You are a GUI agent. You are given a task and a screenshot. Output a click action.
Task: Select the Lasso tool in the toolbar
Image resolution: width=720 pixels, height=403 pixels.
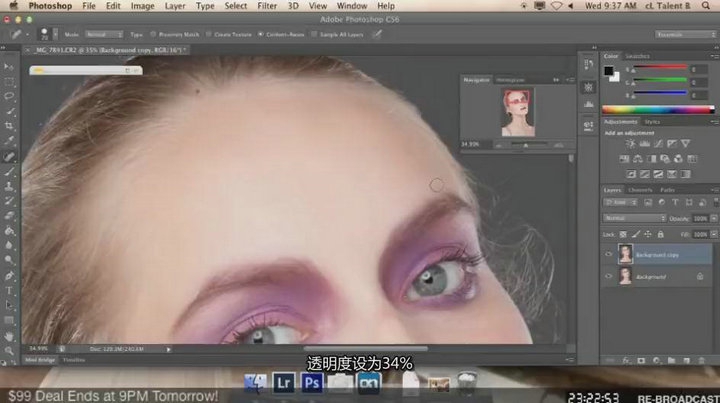coord(9,96)
